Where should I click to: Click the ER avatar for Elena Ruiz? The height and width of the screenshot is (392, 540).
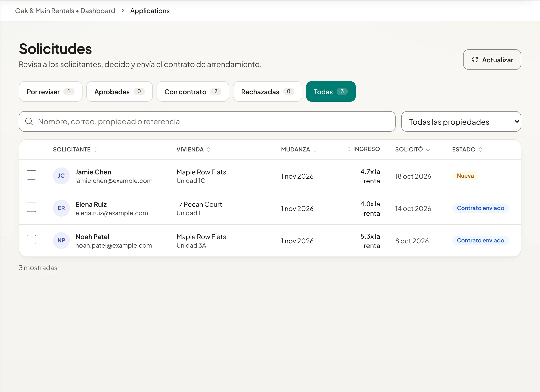61,208
